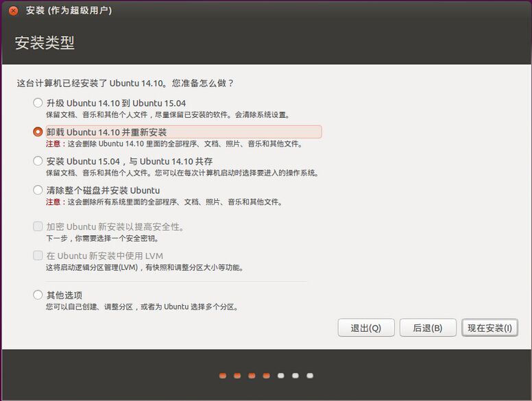Viewport: 532px width, 401px height.
Task: Toggle 加密 Ubuntu 新安装 checkbox
Action: (38, 226)
